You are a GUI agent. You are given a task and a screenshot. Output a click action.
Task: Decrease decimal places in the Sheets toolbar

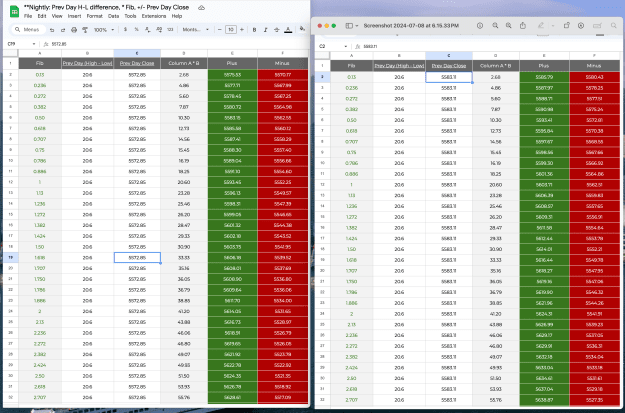click(148, 30)
